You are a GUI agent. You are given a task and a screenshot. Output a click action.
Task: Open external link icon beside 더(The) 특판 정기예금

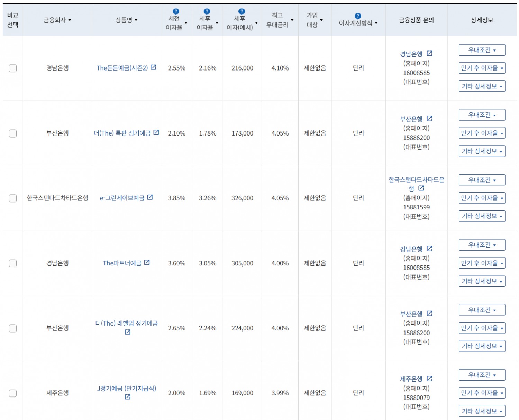tap(156, 132)
